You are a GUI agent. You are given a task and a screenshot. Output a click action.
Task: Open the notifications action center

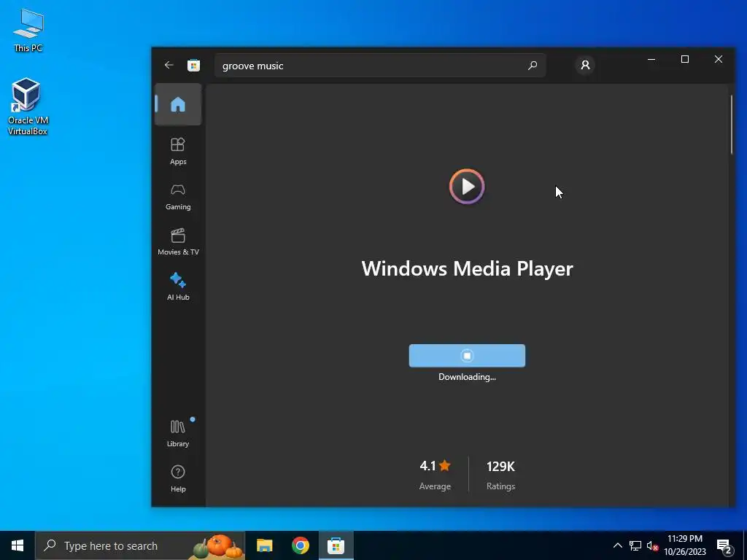point(724,546)
